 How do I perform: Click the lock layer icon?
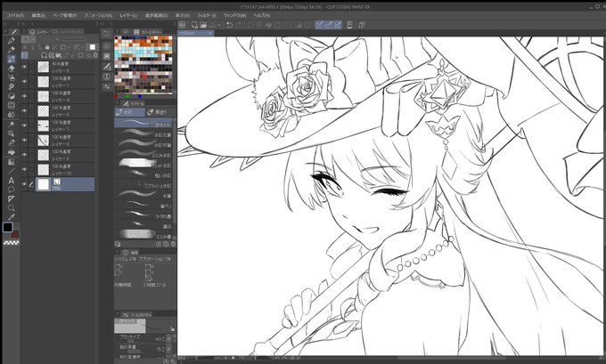pos(47,47)
